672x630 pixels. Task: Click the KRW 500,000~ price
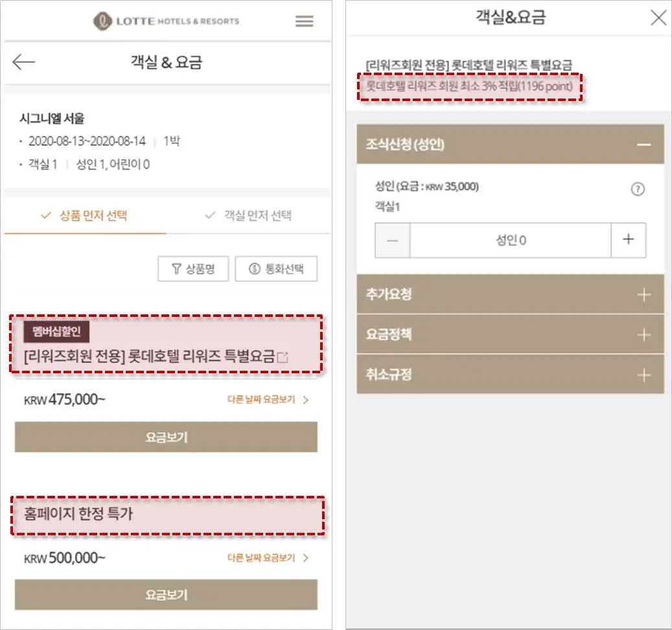64,557
